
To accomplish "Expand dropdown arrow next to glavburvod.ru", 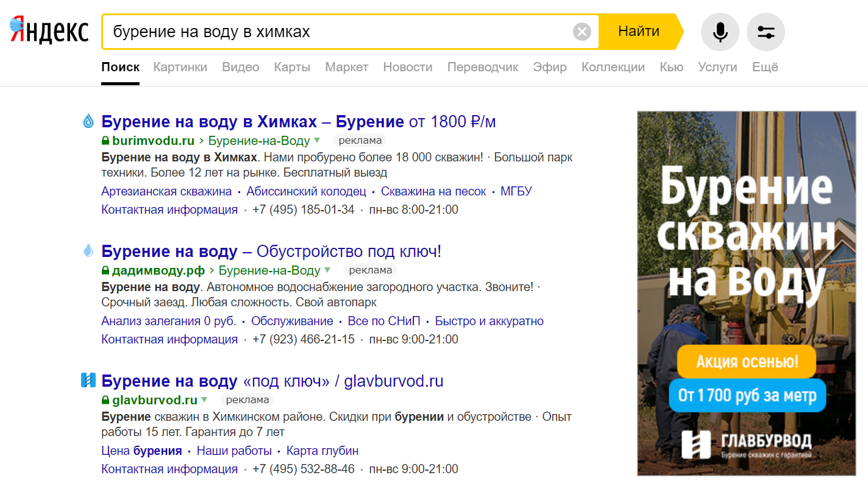I will (204, 400).
